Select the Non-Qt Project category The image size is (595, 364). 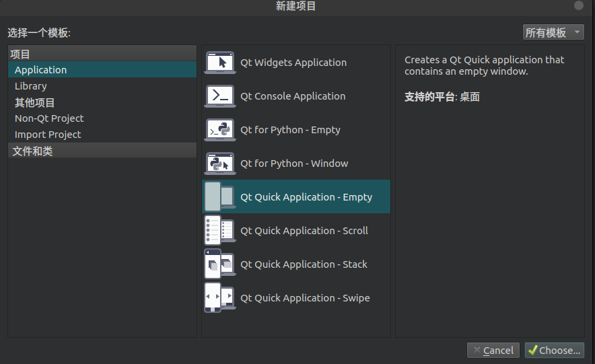pyautogui.click(x=49, y=118)
